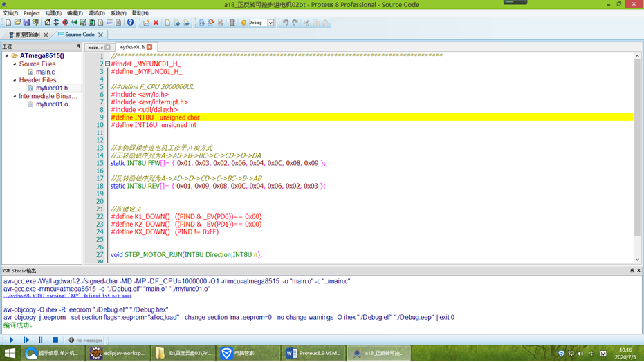Viewport: 644px width, 362px height.
Task: Close the Source Code module tab
Action: (x=100, y=35)
